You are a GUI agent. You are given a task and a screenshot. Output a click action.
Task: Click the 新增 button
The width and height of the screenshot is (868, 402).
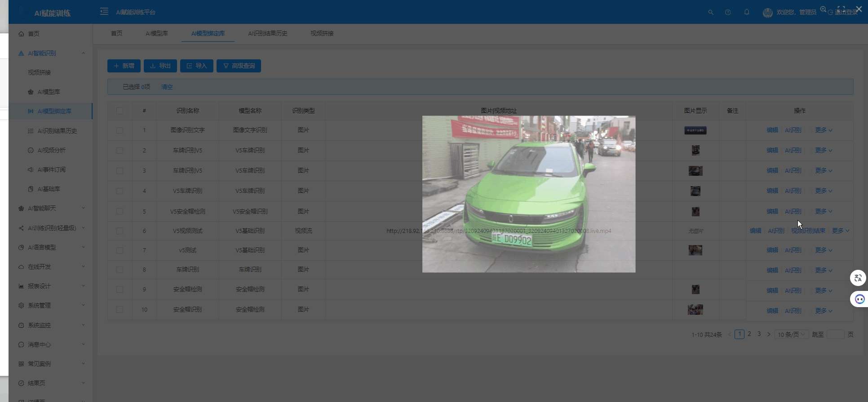click(124, 66)
